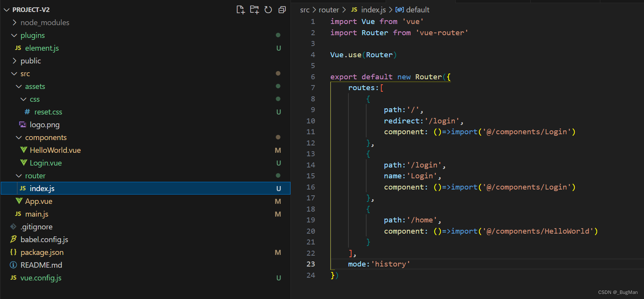Viewport: 644px width, 299px height.
Task: Click the JS icon beside vue.config.js
Action: (x=14, y=278)
